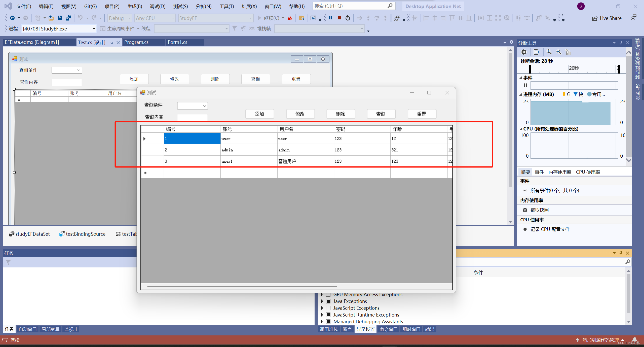644x347 pixels.
Task: Click the Restart debugging icon
Action: pyautogui.click(x=348, y=18)
